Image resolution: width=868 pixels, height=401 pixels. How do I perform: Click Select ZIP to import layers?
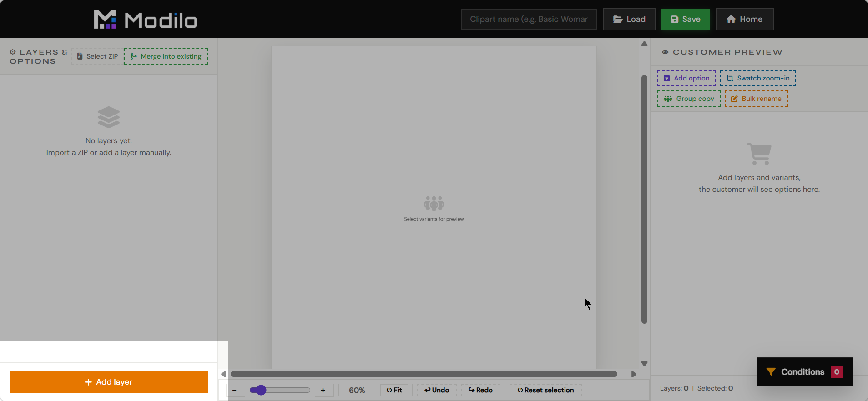coord(97,56)
